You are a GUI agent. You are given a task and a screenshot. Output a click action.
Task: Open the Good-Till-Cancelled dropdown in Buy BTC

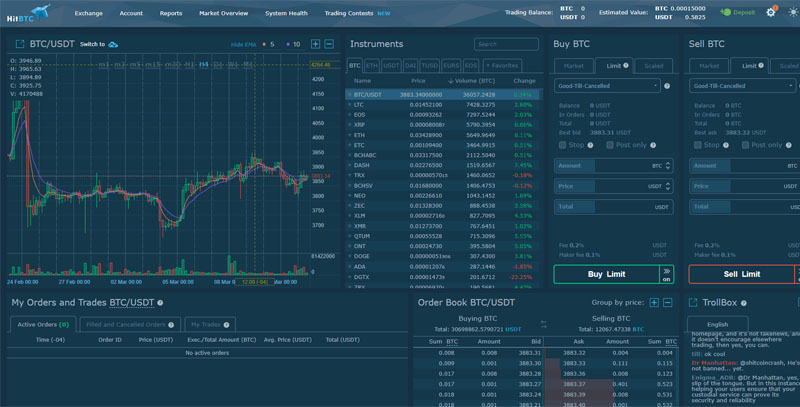[607, 86]
